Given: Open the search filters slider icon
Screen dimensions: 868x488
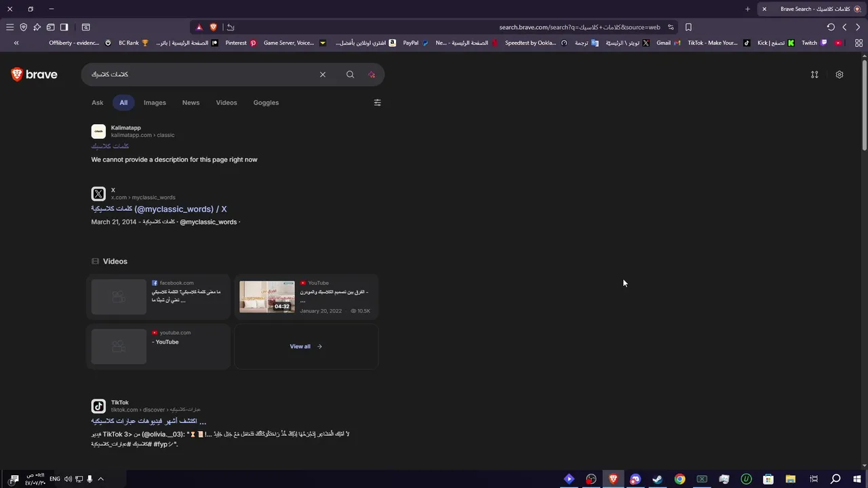Looking at the screenshot, I should [x=377, y=102].
